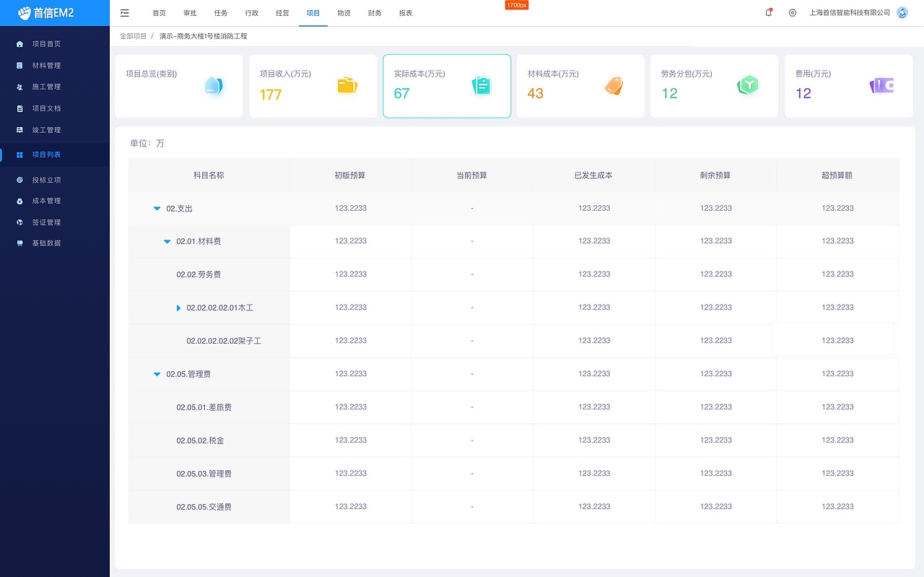Click the 剩余预算 column header
The image size is (924, 577).
coord(715,175)
